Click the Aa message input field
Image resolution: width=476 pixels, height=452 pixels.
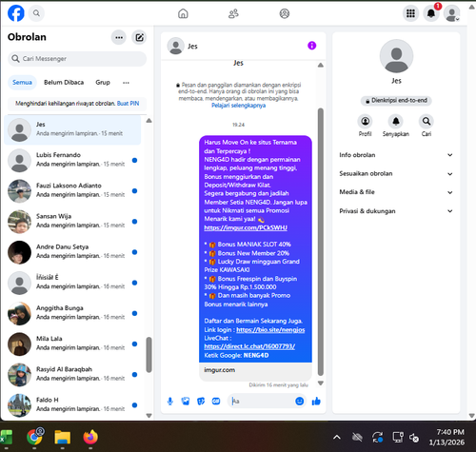263,402
